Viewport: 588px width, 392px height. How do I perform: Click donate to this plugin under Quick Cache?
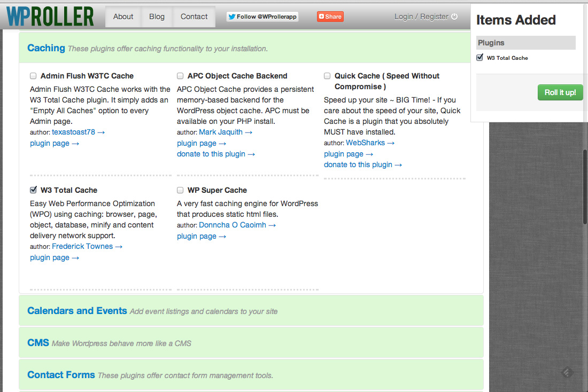362,164
